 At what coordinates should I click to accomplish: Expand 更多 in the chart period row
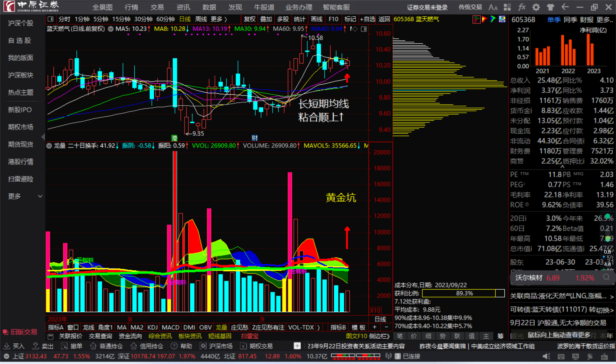219,19
